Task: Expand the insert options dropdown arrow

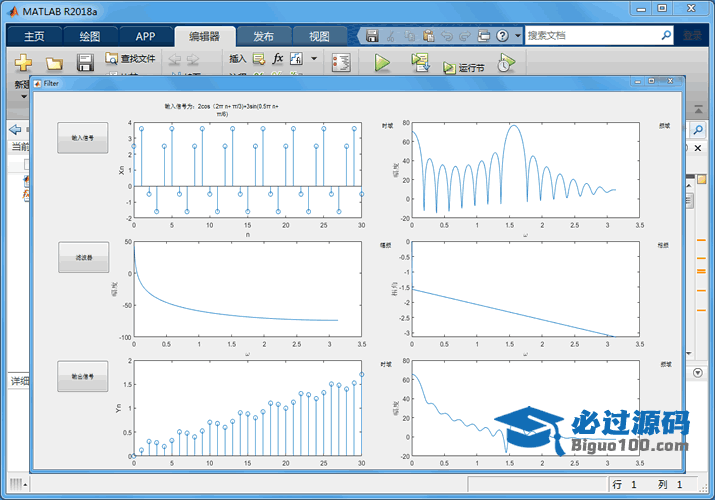Action: pyautogui.click(x=314, y=59)
